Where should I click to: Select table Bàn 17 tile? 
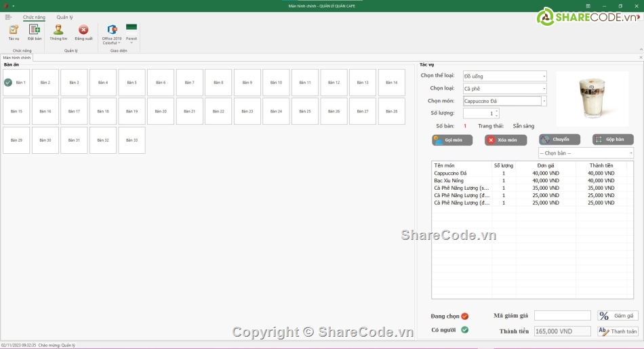(74, 111)
